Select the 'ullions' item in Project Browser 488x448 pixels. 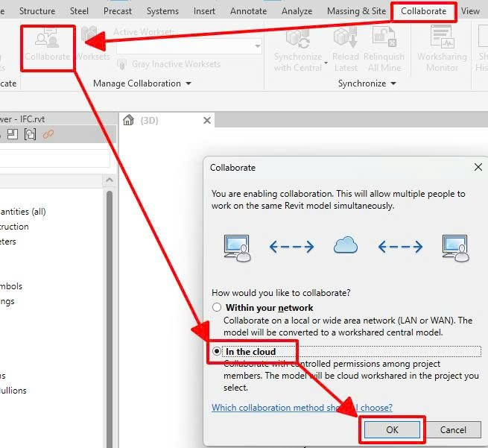click(13, 391)
